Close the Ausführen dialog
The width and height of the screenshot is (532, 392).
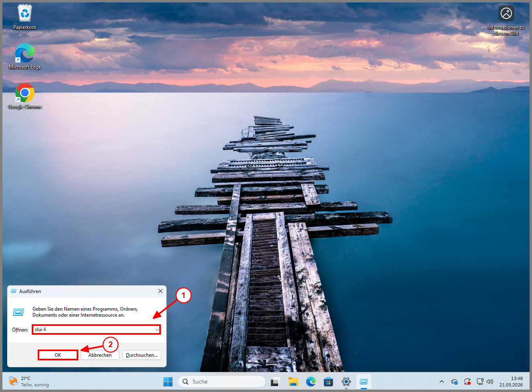(x=160, y=291)
